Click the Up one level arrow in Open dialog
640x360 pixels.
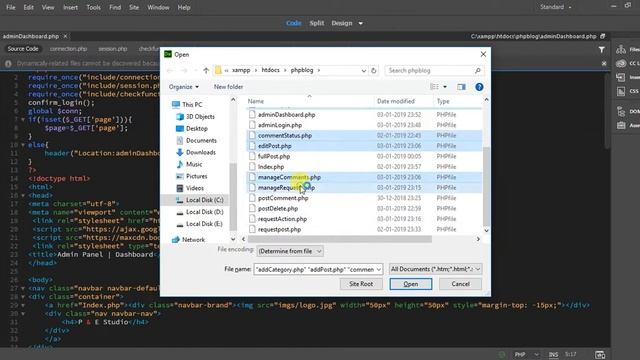(x=206, y=71)
